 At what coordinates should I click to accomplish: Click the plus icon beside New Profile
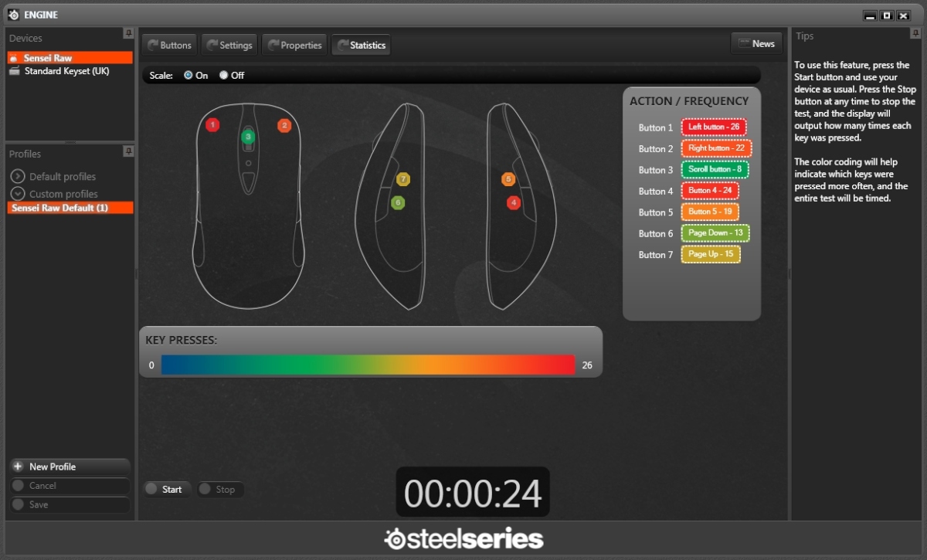tap(18, 467)
